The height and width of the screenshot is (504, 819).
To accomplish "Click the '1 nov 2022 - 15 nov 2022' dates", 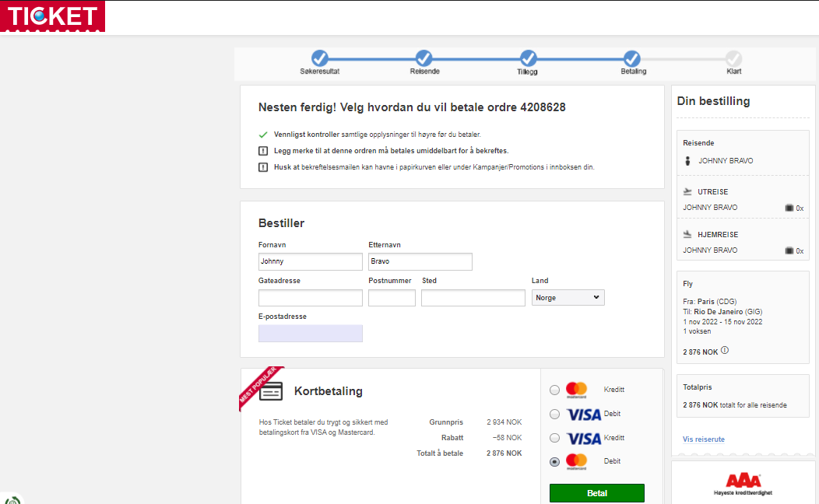I will point(722,322).
